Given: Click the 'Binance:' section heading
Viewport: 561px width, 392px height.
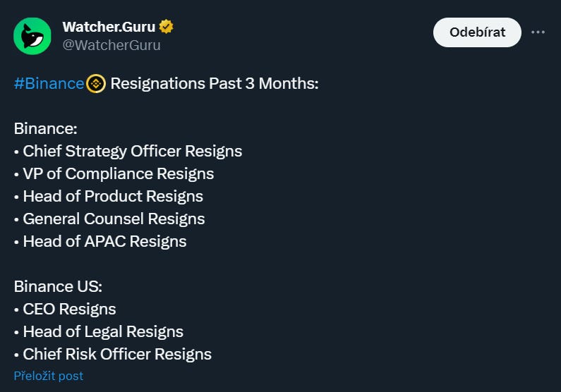Looking at the screenshot, I should point(45,129).
